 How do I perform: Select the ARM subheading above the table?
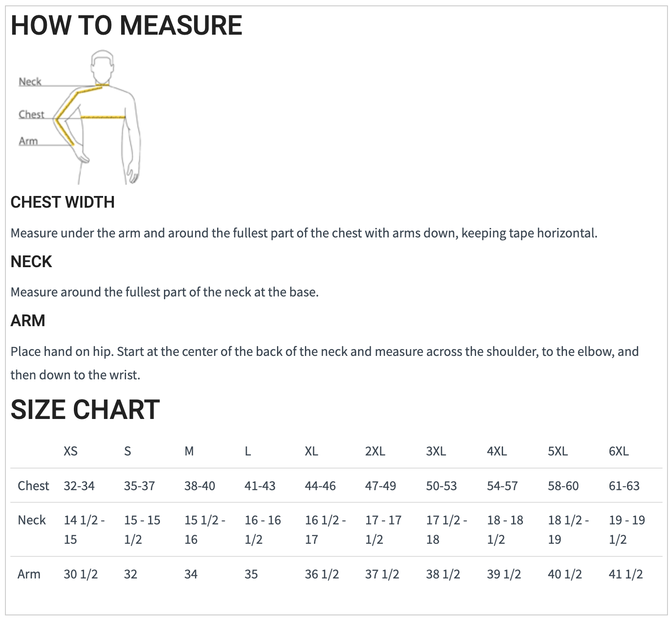(x=28, y=321)
